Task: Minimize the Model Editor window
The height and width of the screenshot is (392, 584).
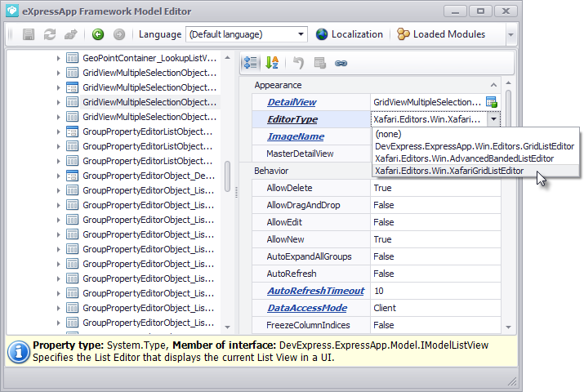Action: coord(455,11)
